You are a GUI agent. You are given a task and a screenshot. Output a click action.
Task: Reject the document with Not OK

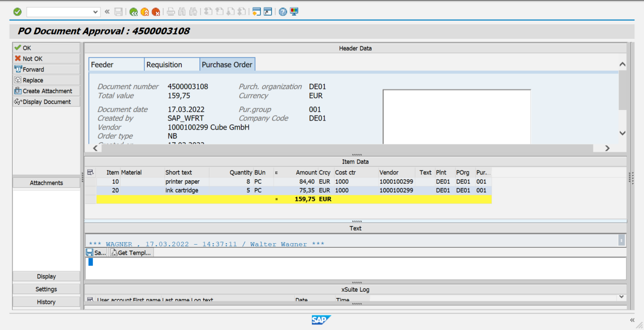click(x=46, y=59)
